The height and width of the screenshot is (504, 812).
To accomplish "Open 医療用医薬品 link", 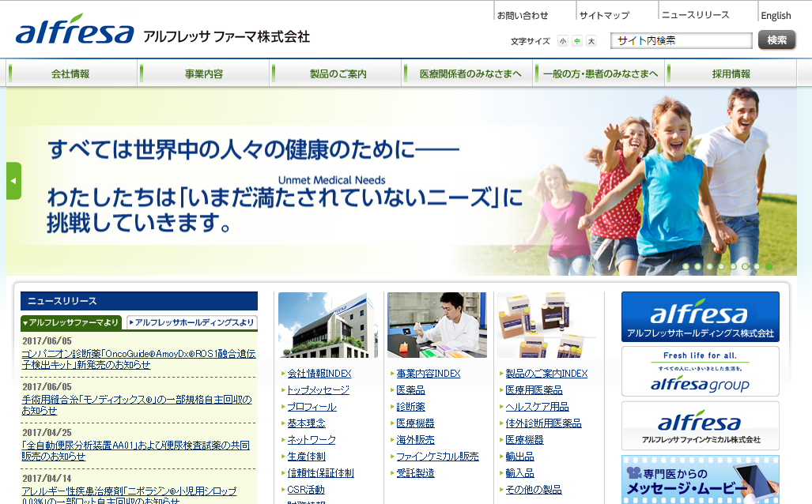I will click(x=534, y=390).
